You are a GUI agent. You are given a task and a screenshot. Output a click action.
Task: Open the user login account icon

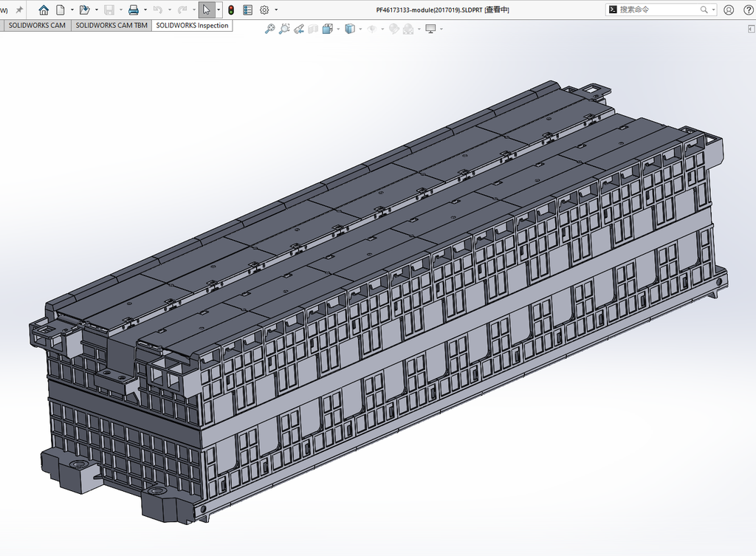coord(729,10)
